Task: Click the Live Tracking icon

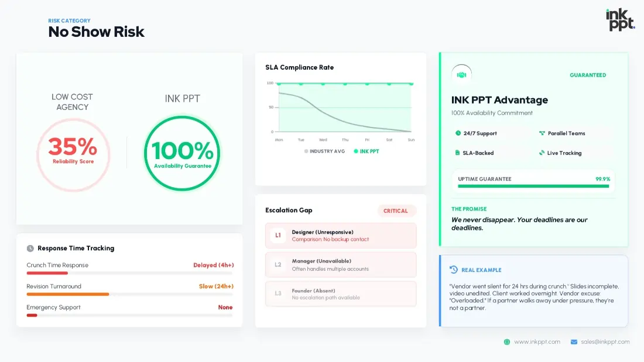Action: point(542,153)
